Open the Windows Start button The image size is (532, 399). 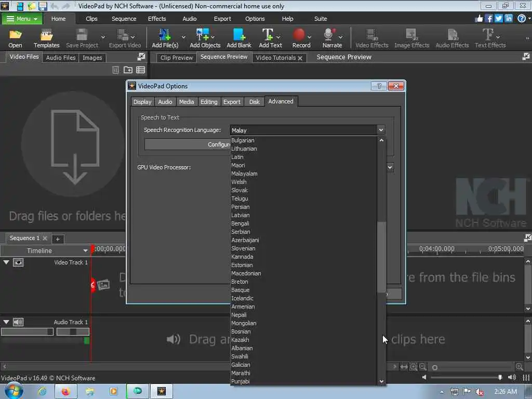[14, 391]
